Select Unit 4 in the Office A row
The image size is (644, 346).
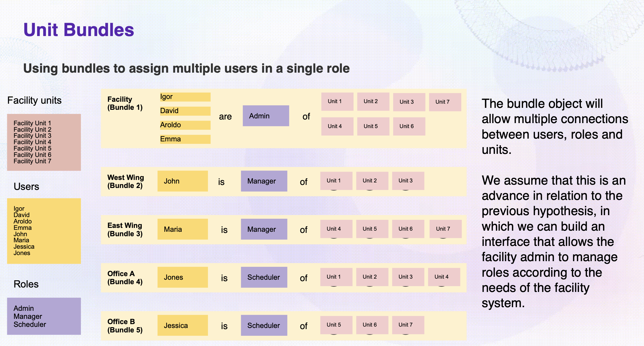[444, 277]
